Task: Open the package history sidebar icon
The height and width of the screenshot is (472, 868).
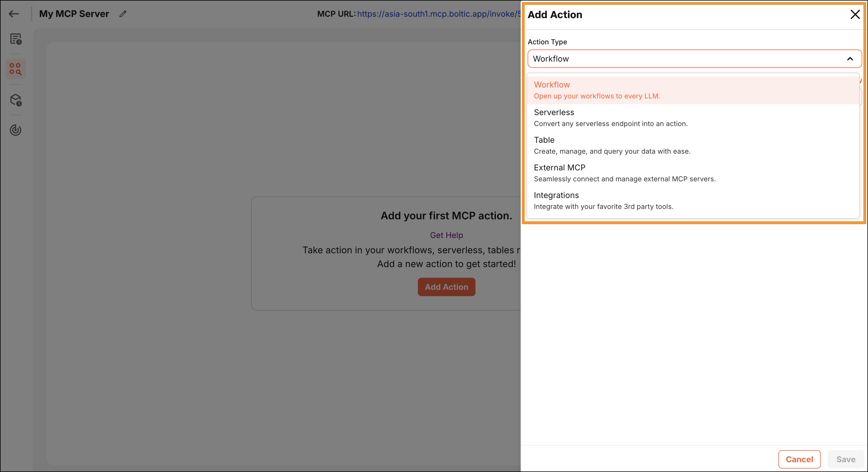Action: point(16,100)
